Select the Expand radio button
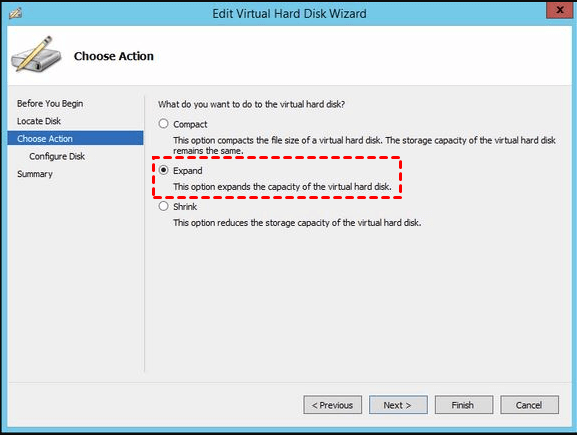 [x=163, y=170]
